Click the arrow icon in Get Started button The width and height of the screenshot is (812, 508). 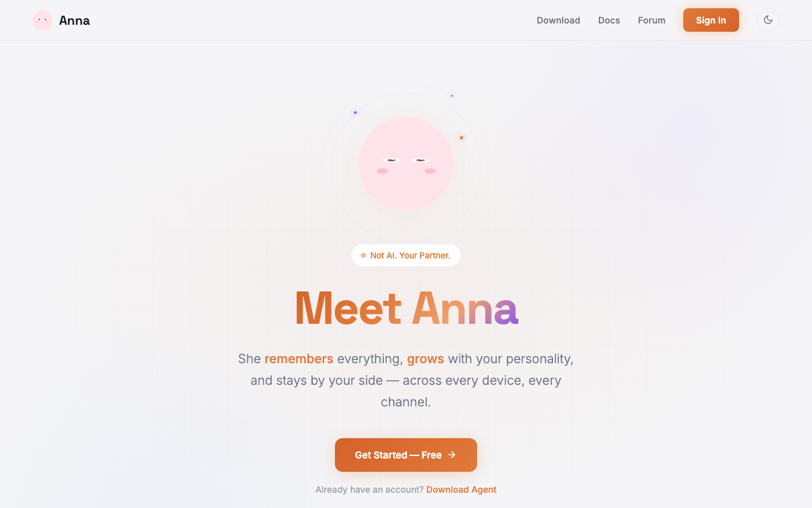[x=452, y=455]
